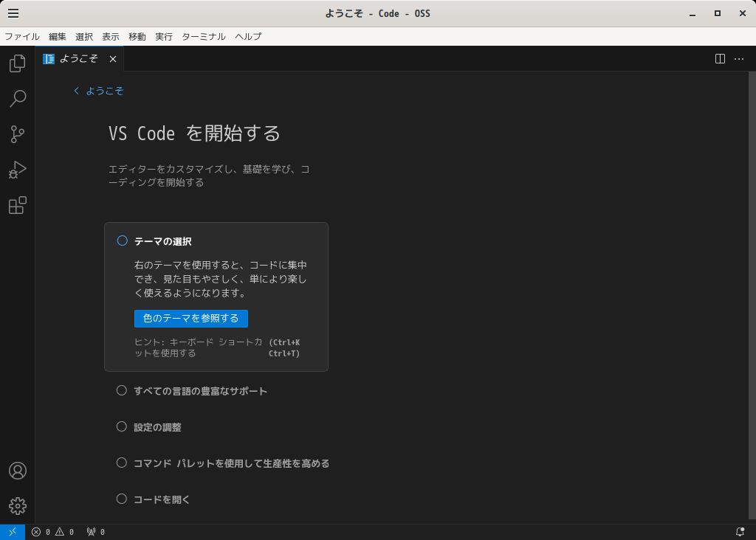Image resolution: width=756 pixels, height=540 pixels.
Task: Open the ターミナル menu
Action: (204, 37)
